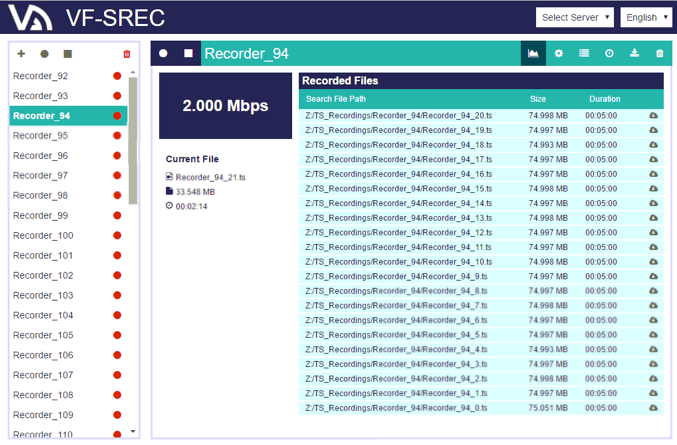Image resolution: width=677 pixels, height=445 pixels.
Task: Download Recorder_94_14.ts via cloud icon
Action: coord(653,203)
